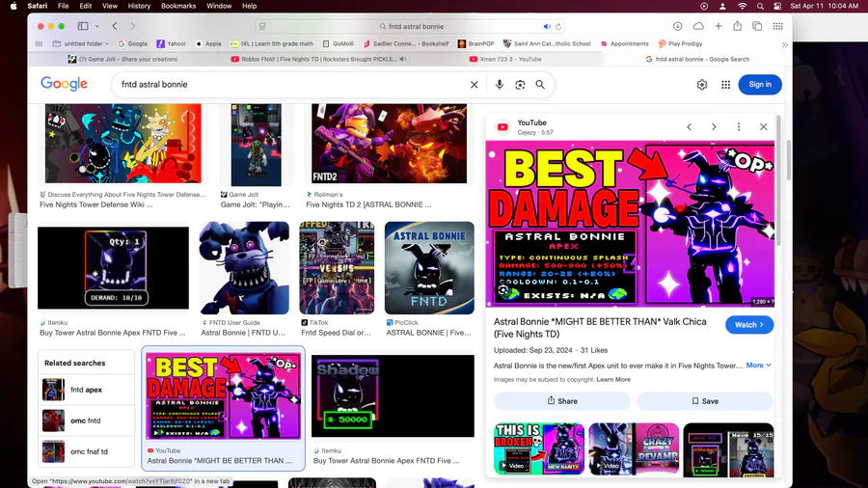This screenshot has height=488, width=868.
Task: Click fntd astral bonnie search field
Action: pos(292,85)
